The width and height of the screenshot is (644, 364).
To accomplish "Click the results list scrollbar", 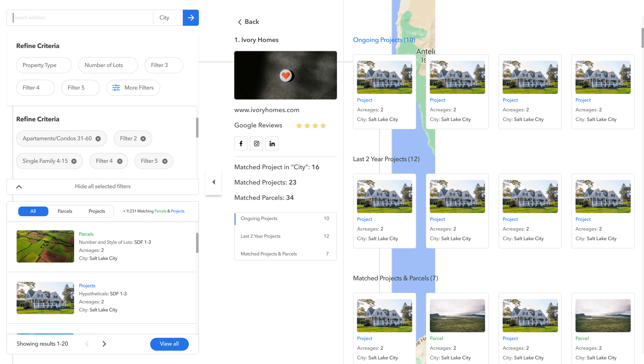I will [x=197, y=243].
